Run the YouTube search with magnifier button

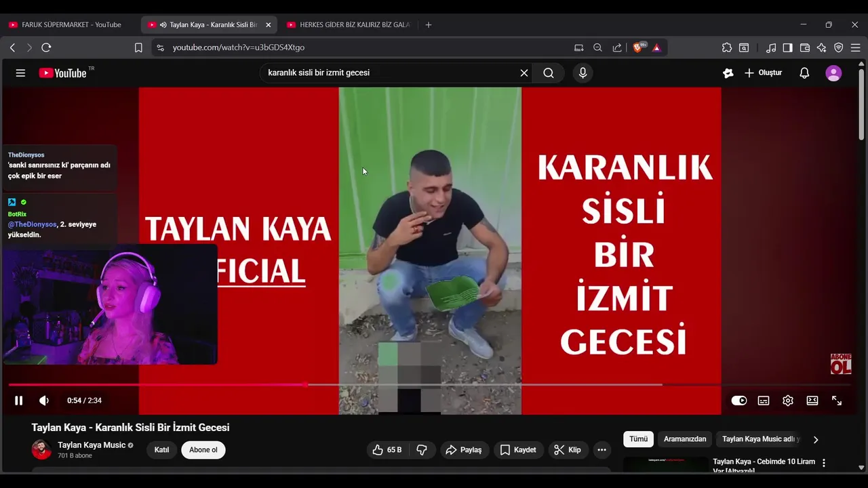pyautogui.click(x=549, y=73)
